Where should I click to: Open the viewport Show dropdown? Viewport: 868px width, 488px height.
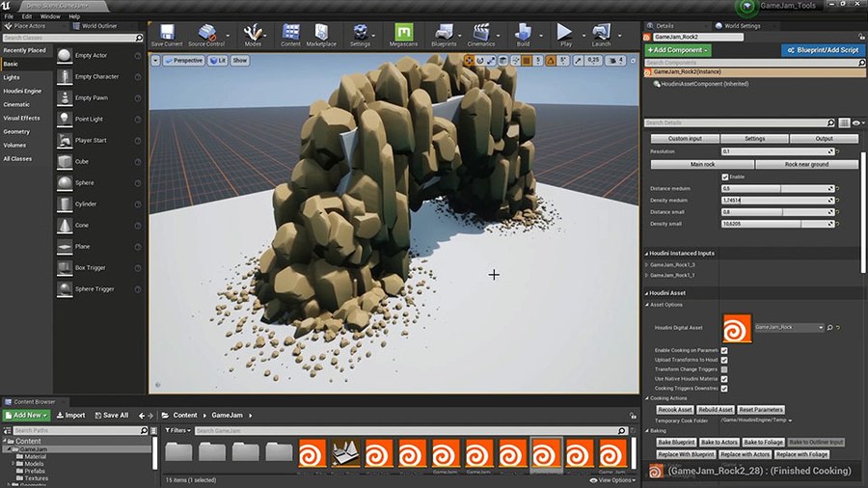[x=240, y=61]
